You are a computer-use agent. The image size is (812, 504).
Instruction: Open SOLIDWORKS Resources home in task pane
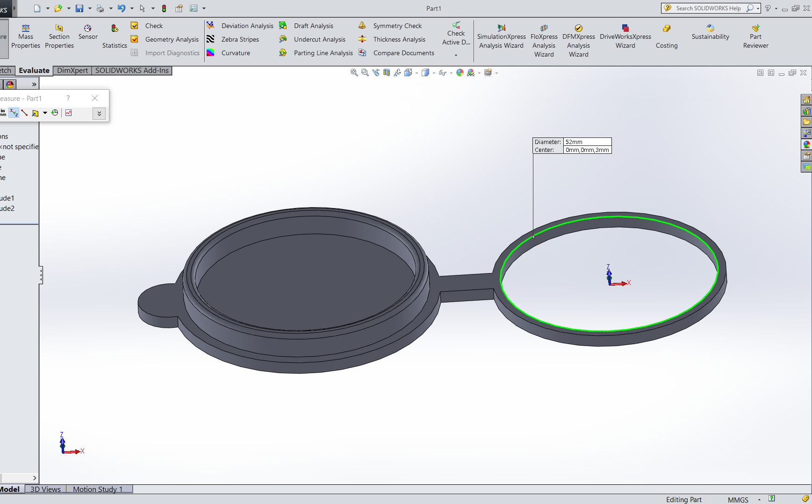806,100
